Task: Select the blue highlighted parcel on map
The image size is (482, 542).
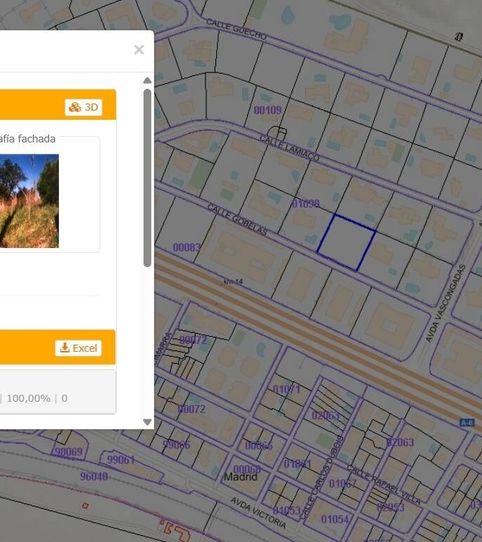Action: pos(346,242)
